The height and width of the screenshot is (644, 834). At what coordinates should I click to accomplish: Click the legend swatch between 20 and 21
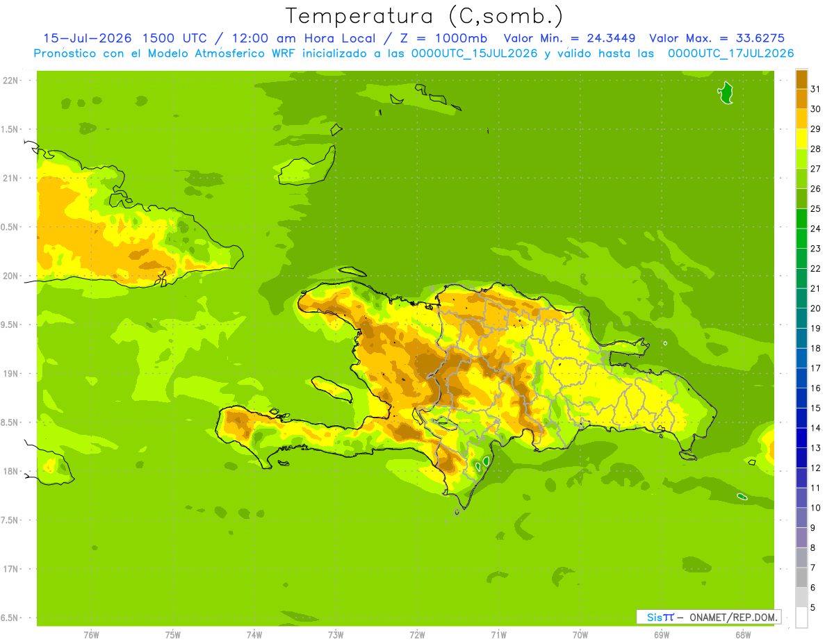[801, 298]
